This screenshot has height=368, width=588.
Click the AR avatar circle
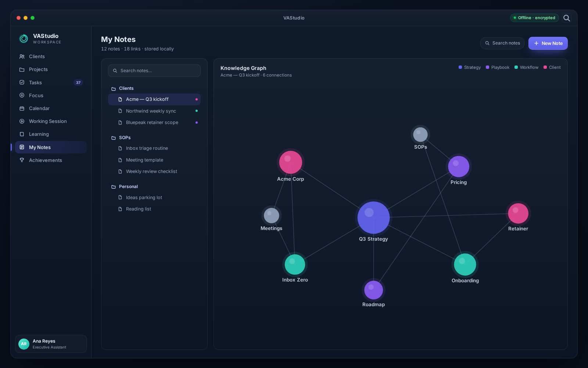pyautogui.click(x=24, y=344)
